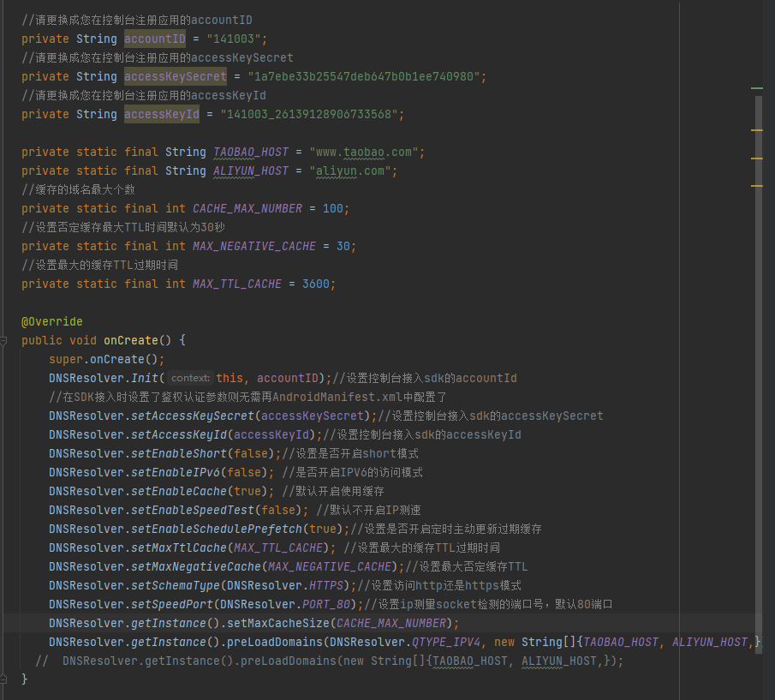Click the setSpeedPort method call

(172, 604)
